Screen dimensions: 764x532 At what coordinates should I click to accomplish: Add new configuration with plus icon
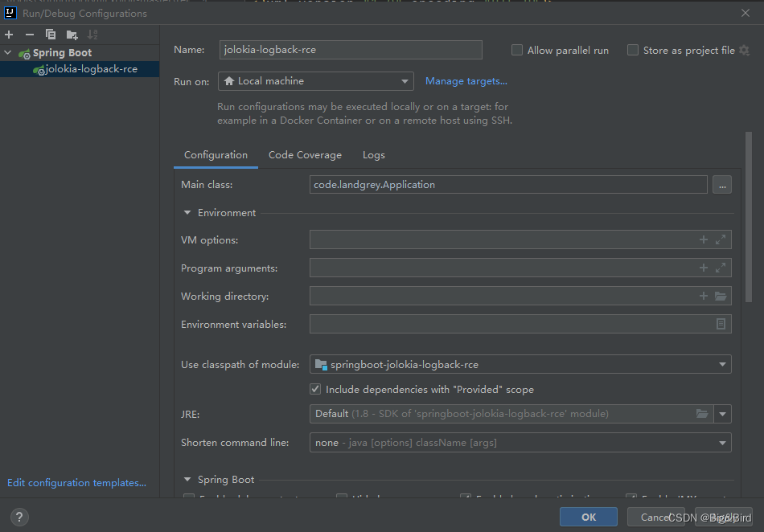9,35
